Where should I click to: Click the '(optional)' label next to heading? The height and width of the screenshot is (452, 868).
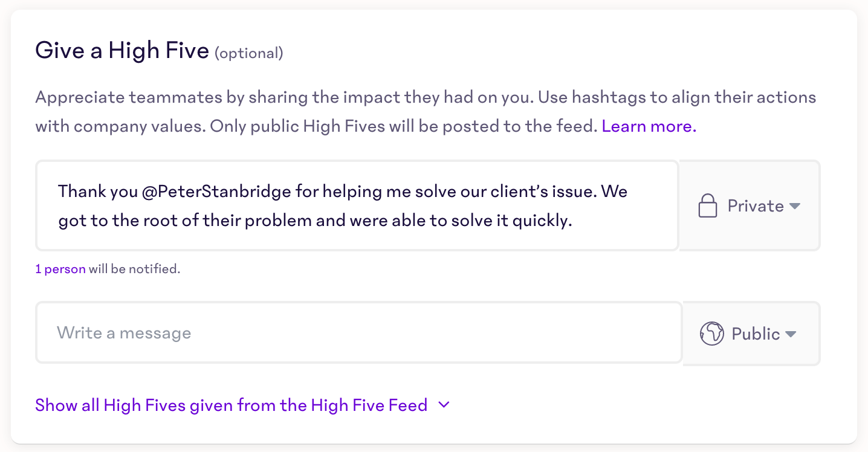click(x=249, y=53)
